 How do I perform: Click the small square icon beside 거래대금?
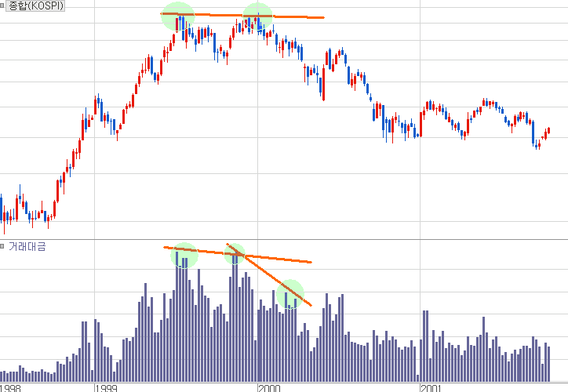4,247
